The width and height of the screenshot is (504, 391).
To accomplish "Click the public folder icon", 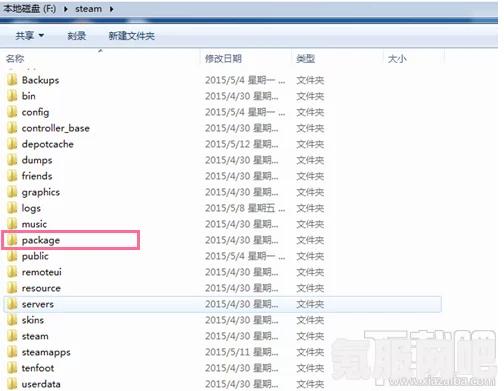I will pos(12,256).
